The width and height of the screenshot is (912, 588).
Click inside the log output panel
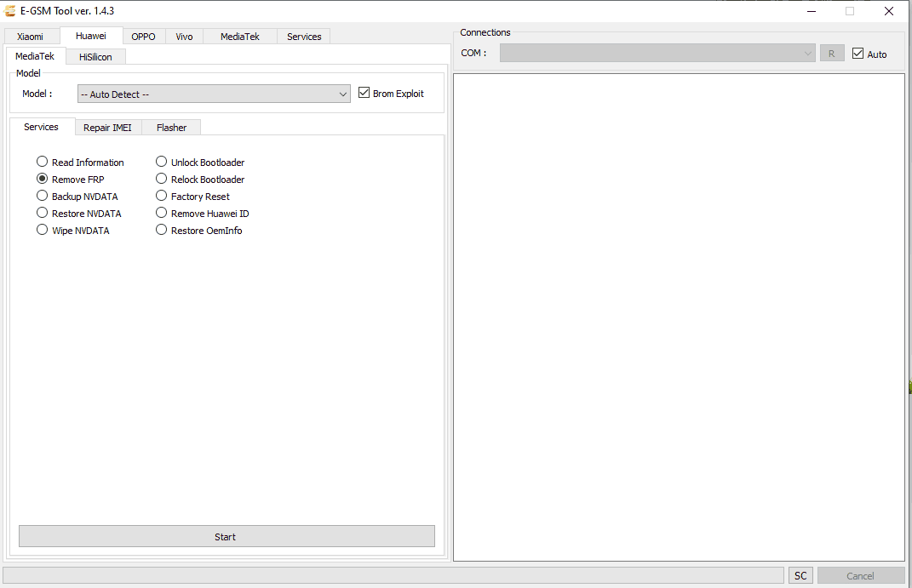click(x=679, y=317)
